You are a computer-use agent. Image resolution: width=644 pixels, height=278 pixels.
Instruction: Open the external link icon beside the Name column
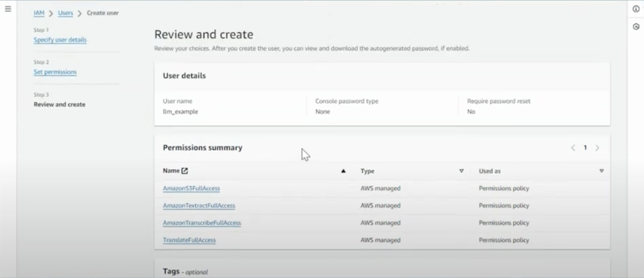[185, 171]
